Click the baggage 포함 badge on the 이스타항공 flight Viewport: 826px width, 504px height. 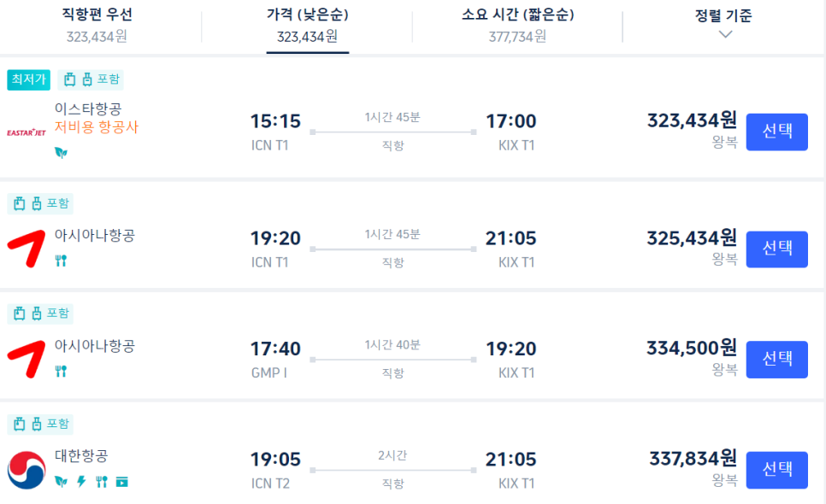[91, 79]
